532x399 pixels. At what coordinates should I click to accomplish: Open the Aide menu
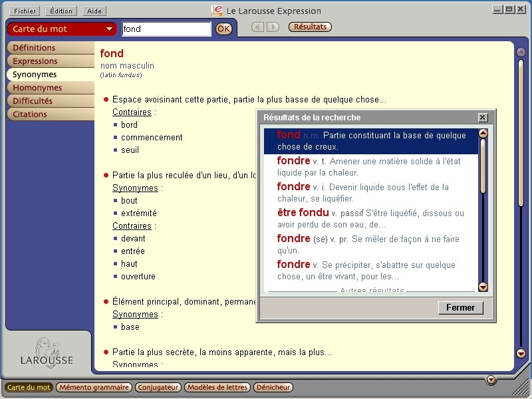[94, 11]
